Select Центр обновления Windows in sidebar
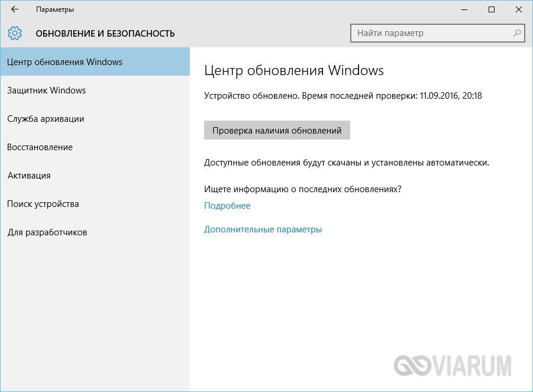Screen dimensions: 533x392 95,62
